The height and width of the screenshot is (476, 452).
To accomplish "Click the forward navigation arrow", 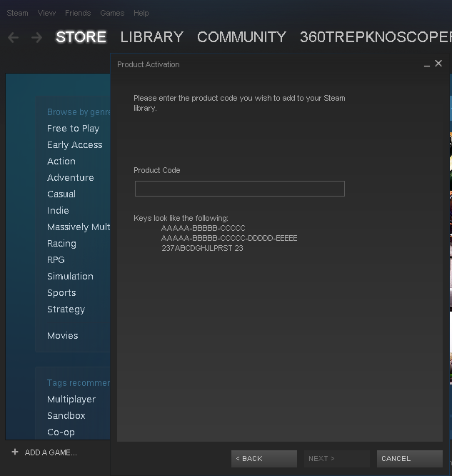I will (x=36, y=37).
